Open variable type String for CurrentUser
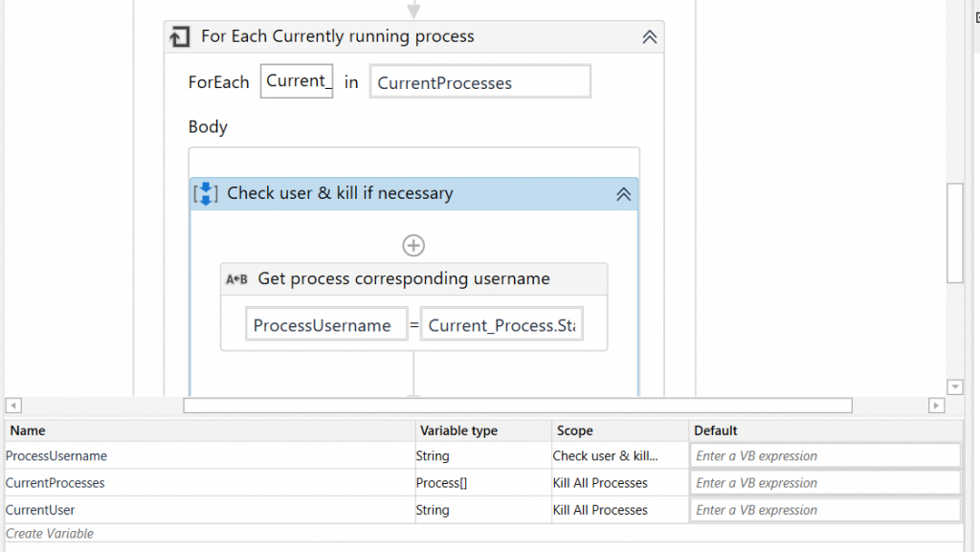This screenshot has width=980, height=552. pos(483,510)
